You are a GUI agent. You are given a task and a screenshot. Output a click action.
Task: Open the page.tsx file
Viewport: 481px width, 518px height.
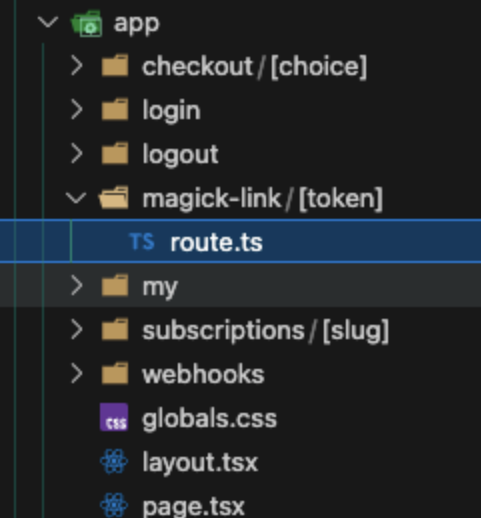(193, 507)
